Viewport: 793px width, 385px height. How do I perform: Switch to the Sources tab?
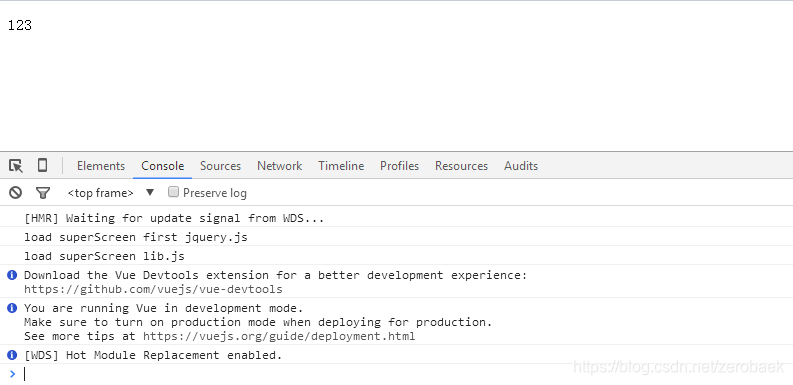pos(221,166)
